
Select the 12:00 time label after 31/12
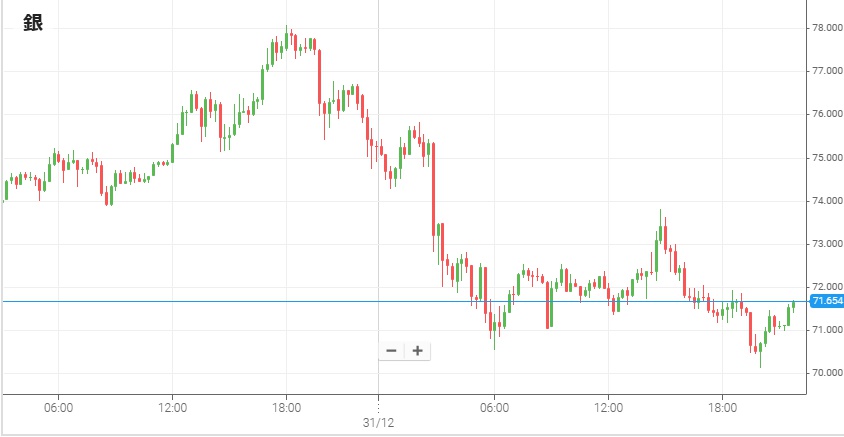pos(608,408)
